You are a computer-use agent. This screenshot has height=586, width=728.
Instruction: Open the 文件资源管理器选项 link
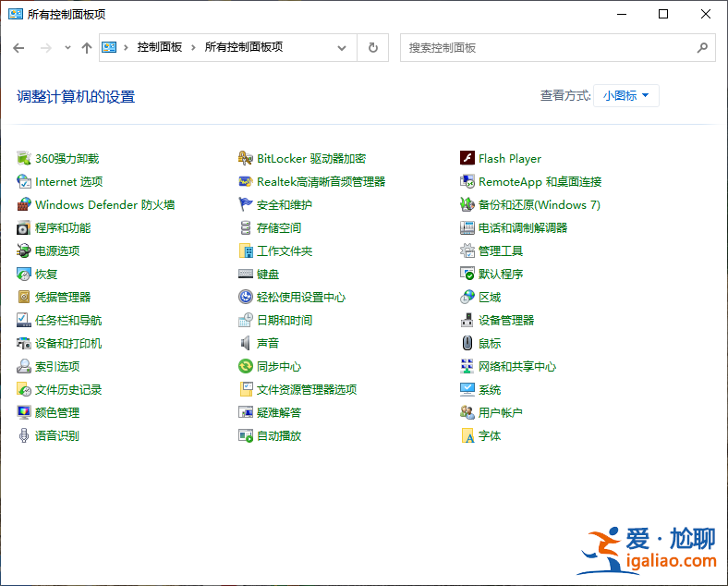click(307, 389)
